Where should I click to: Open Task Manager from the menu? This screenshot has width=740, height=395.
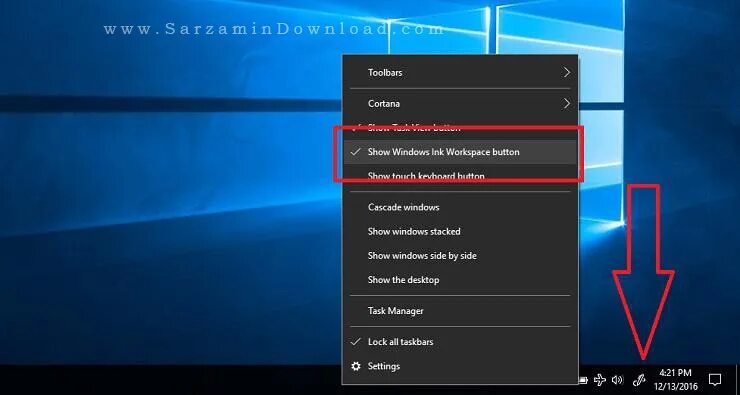(x=460, y=311)
